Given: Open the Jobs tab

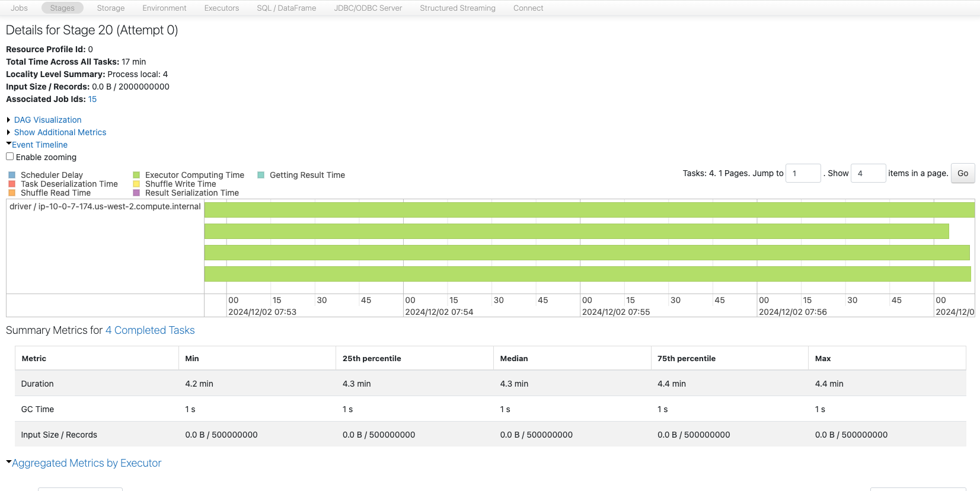Looking at the screenshot, I should (x=19, y=8).
